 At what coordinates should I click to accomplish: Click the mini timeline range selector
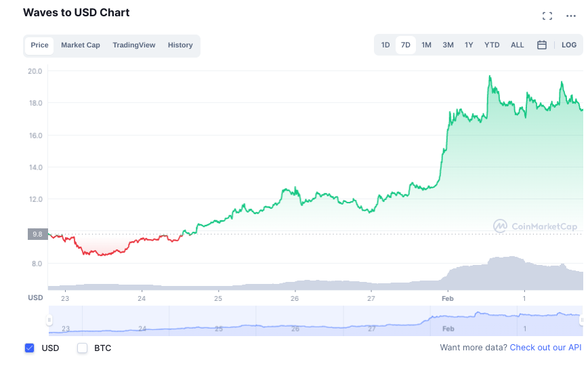pos(315,321)
